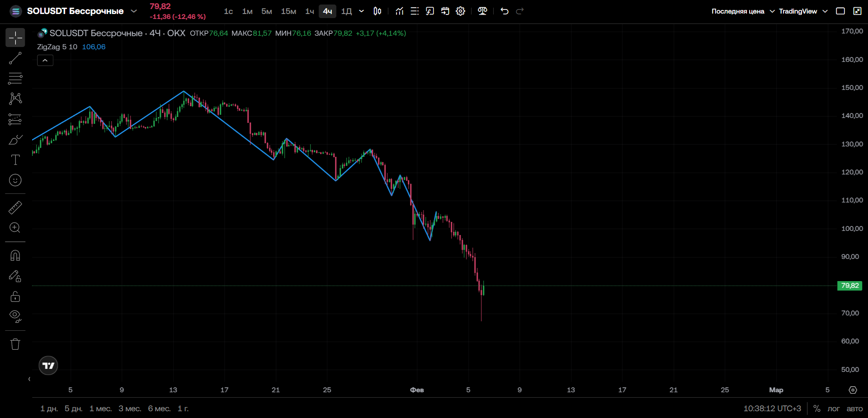868x418 pixels.
Task: Switch to 1ч timeframe
Action: click(310, 11)
